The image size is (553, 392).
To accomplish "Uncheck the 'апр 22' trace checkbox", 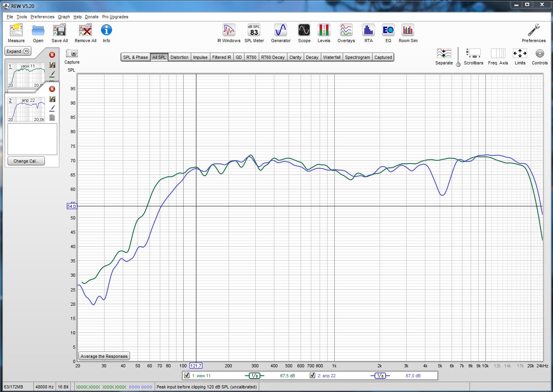I will (312, 375).
